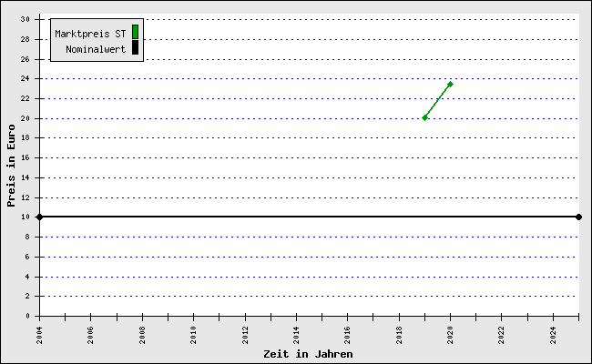Click the y-axis label 16

tap(26, 157)
